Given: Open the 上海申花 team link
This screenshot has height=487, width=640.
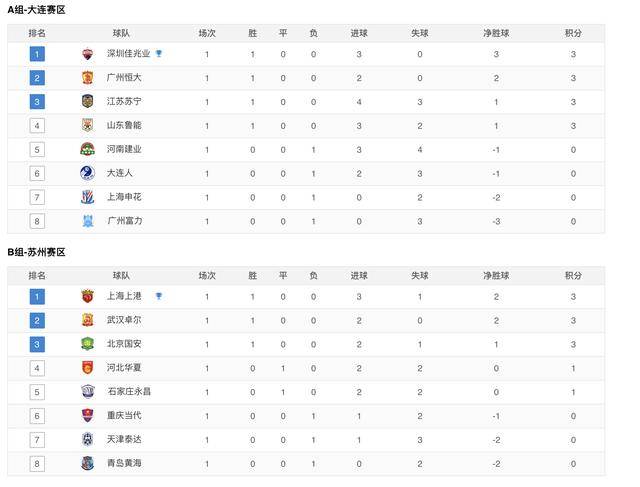Looking at the screenshot, I should tap(124, 197).
